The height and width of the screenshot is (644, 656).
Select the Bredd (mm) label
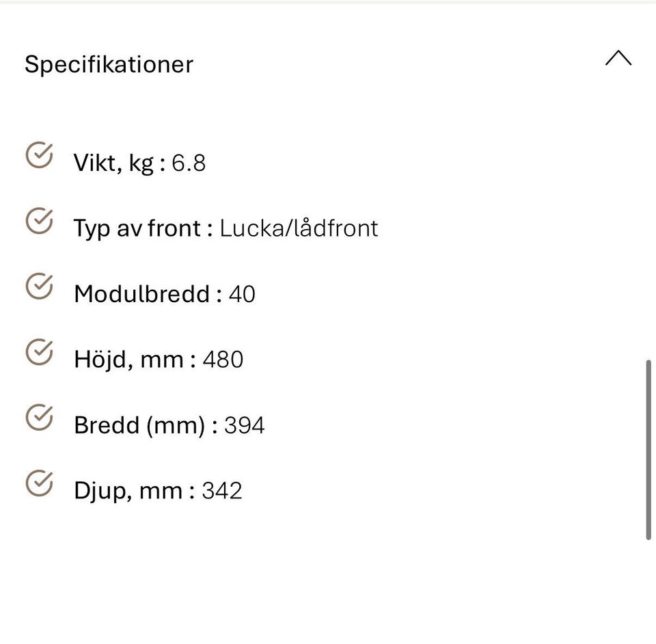[x=141, y=425]
